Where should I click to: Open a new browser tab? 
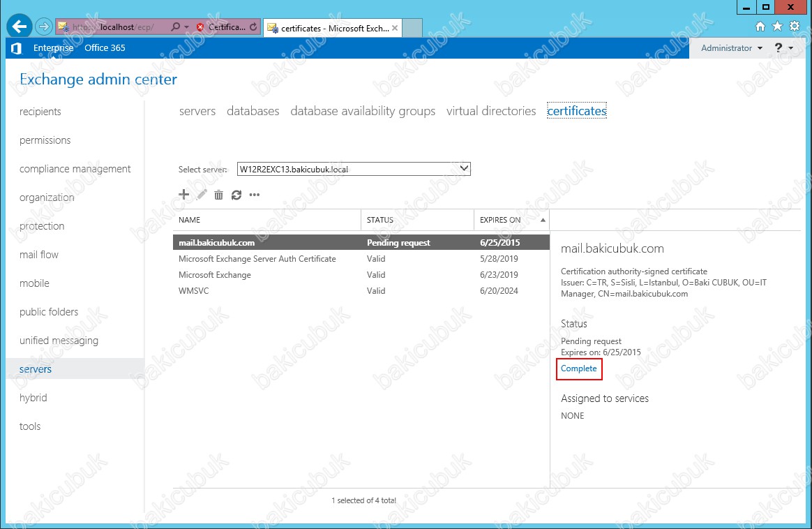click(412, 28)
